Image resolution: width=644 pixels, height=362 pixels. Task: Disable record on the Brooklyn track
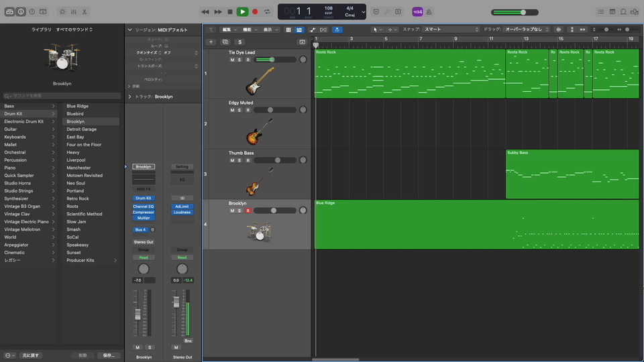pos(248,210)
